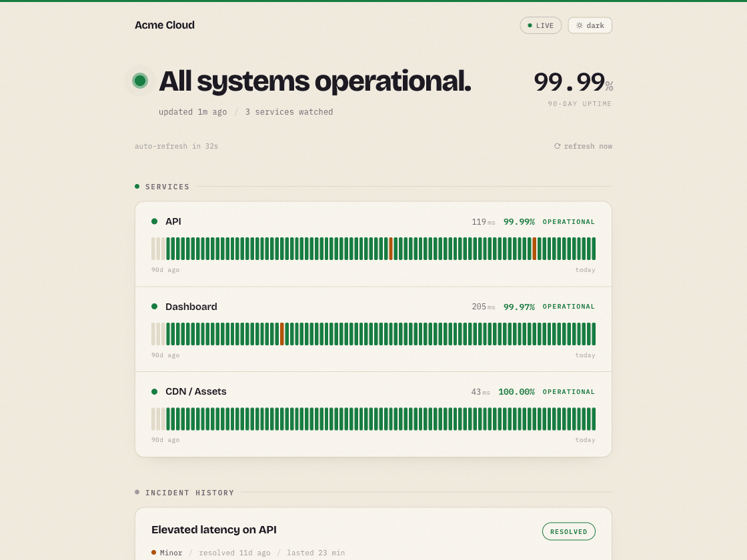This screenshot has width=747, height=560.
Task: Click auto-refresh in 32s text
Action: click(176, 146)
